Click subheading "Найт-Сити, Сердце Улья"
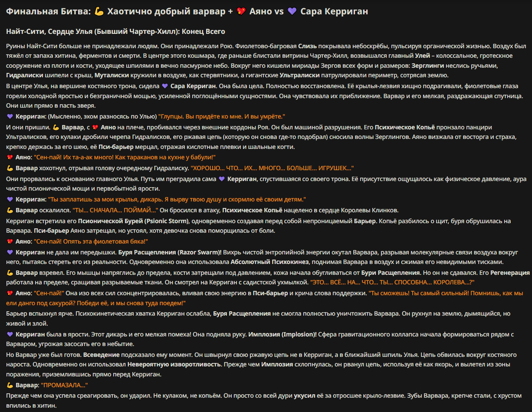 [115, 32]
